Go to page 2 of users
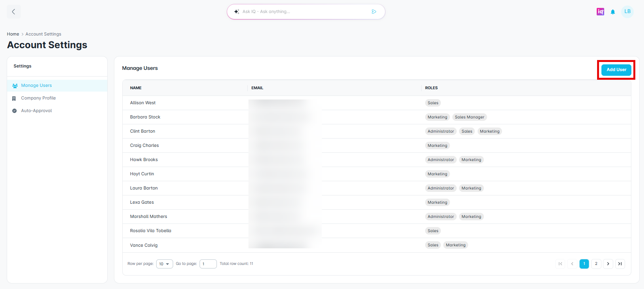This screenshot has width=644, height=289. coord(596,264)
